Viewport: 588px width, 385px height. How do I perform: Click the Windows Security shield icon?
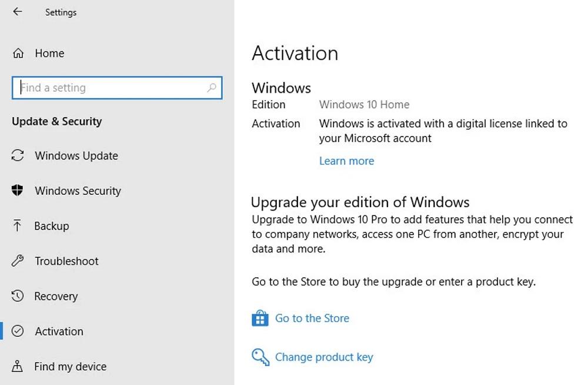[x=18, y=191]
